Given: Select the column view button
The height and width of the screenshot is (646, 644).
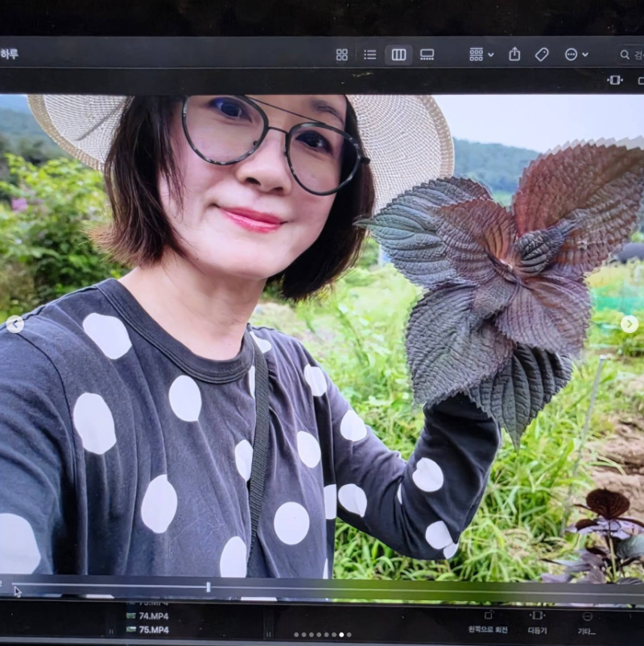Looking at the screenshot, I should 398,55.
